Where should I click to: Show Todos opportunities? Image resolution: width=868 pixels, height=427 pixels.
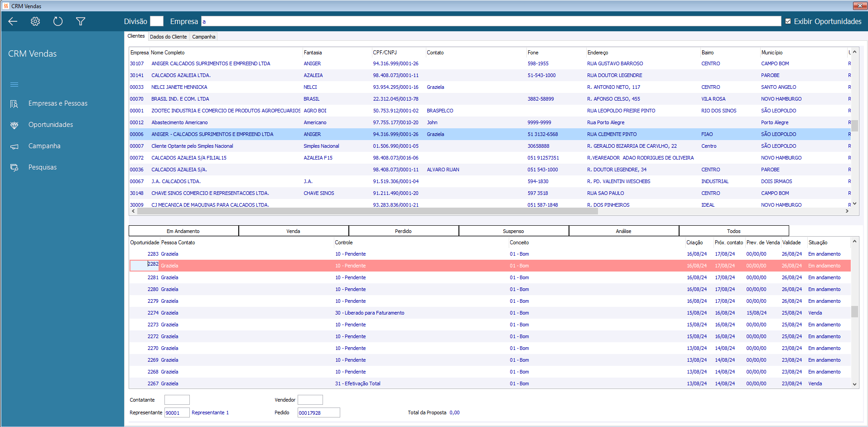pos(734,231)
